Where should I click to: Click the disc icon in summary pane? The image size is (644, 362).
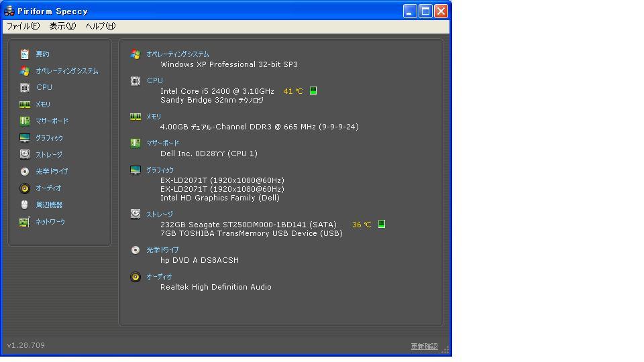[x=135, y=250]
